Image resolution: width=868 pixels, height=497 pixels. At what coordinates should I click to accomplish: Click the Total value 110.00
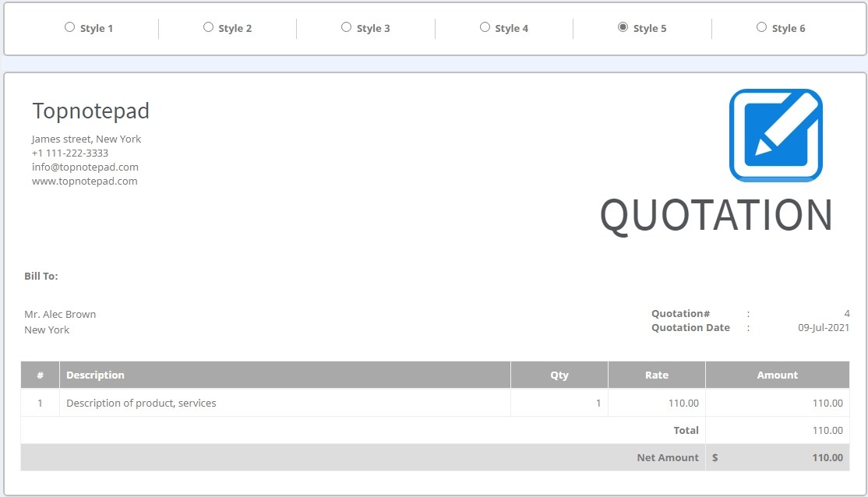(827, 430)
